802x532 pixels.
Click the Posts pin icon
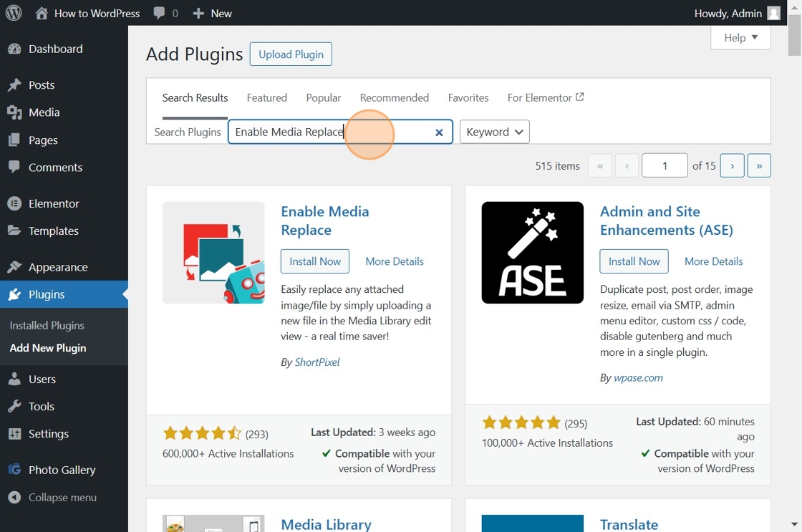pos(14,85)
